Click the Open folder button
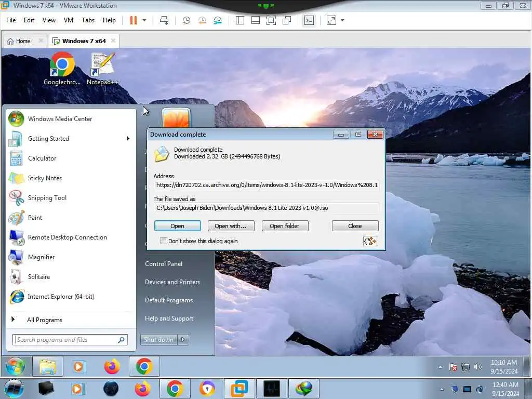 (285, 226)
